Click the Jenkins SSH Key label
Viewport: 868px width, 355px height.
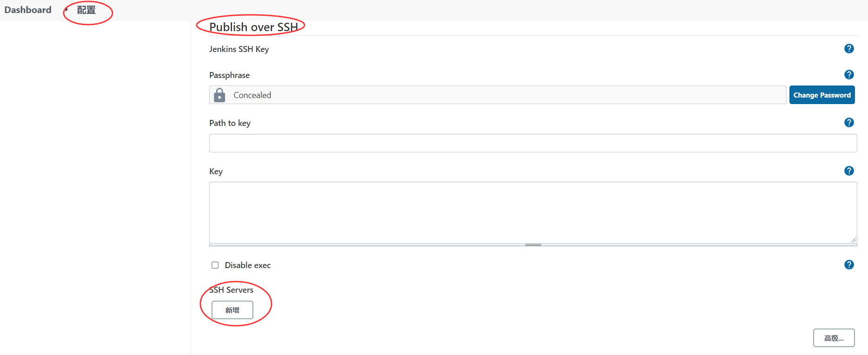239,49
